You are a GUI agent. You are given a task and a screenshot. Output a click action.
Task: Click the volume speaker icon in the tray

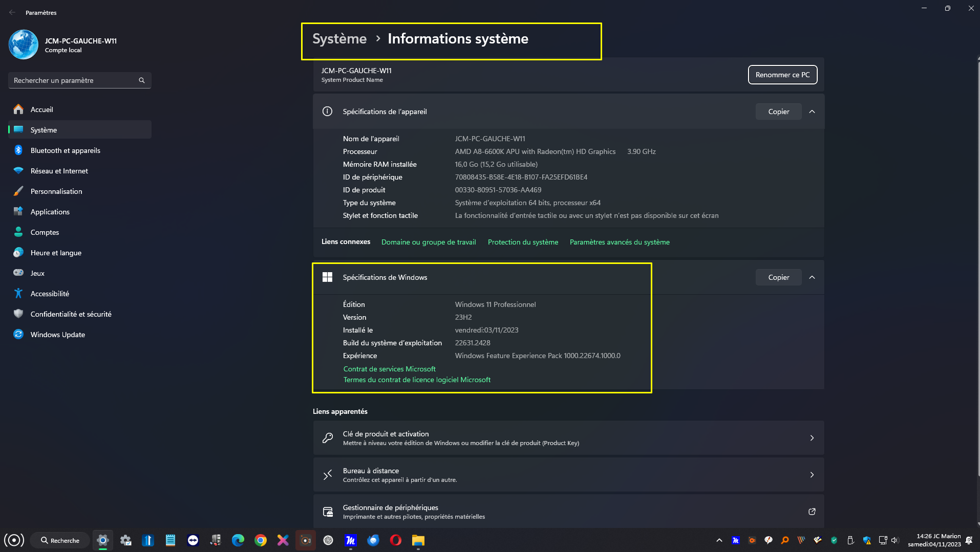tap(894, 540)
